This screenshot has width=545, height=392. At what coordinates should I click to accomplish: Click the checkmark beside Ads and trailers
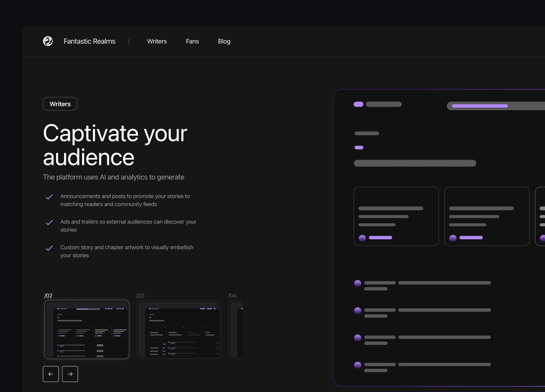pyautogui.click(x=49, y=222)
